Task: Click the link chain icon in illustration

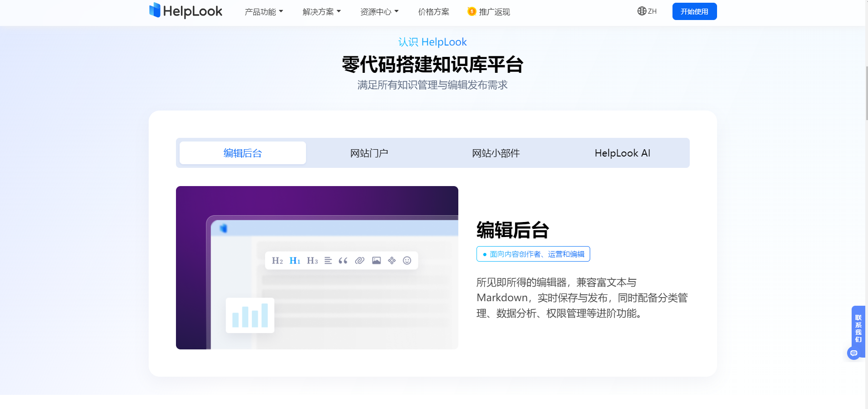Action: pos(360,261)
